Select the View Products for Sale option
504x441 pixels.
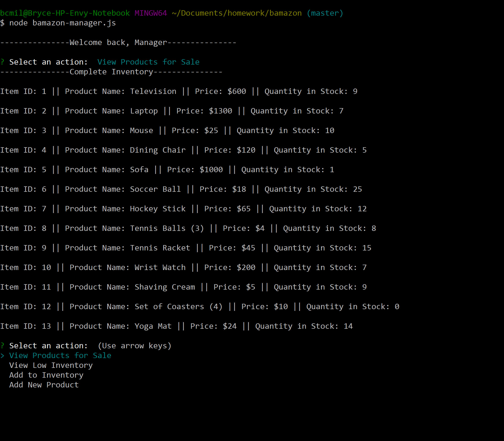pos(60,355)
